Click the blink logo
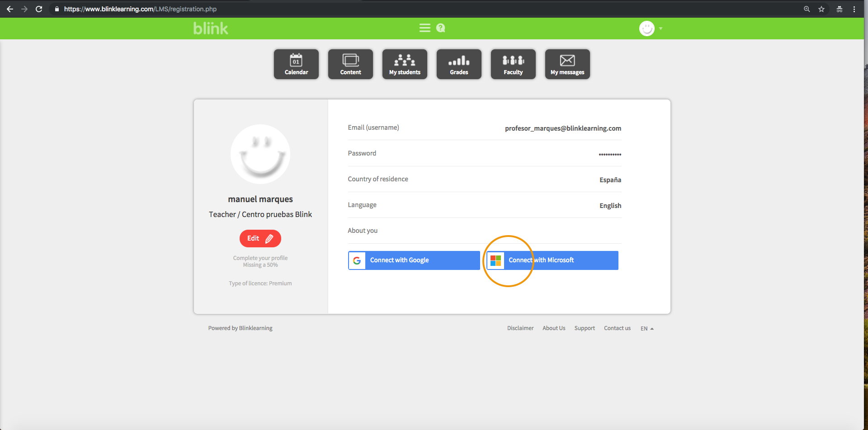This screenshot has height=430, width=868. pyautogui.click(x=211, y=28)
